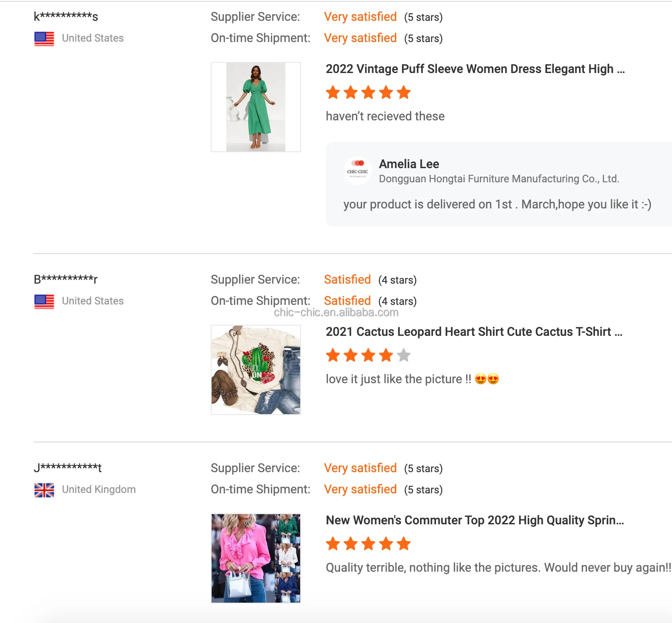This screenshot has width=672, height=623.
Task: Click supplier name Amelia Lee
Action: tap(409, 164)
